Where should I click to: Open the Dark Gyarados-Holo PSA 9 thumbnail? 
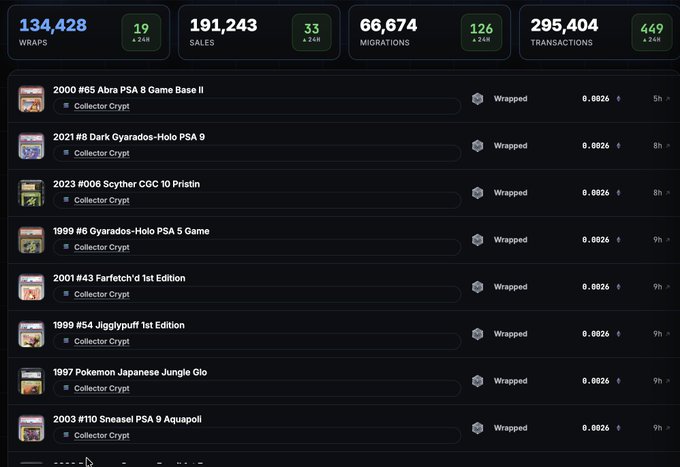pos(31,146)
